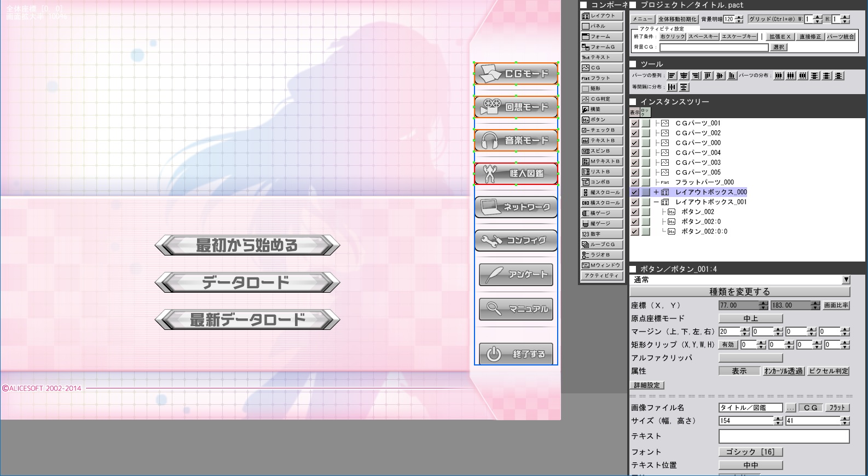The width and height of the screenshot is (868, 476).
Task: Select the 横ゲージ component
Action: [x=602, y=213]
